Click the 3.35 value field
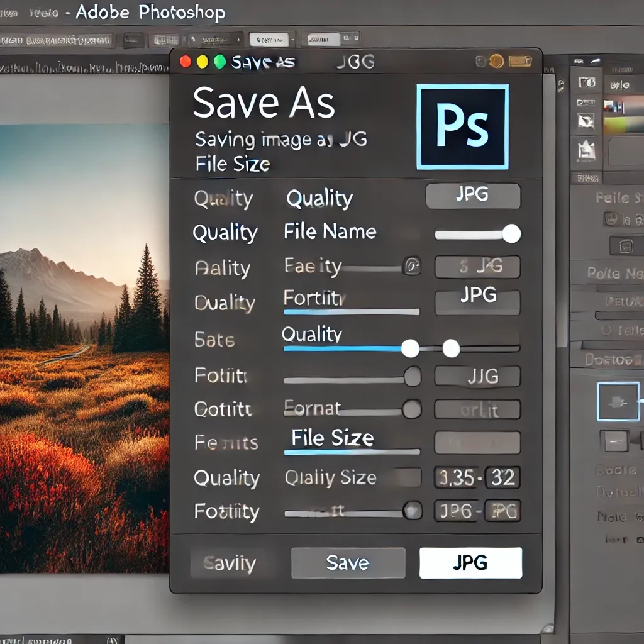Viewport: 644px width, 644px height. (x=457, y=477)
